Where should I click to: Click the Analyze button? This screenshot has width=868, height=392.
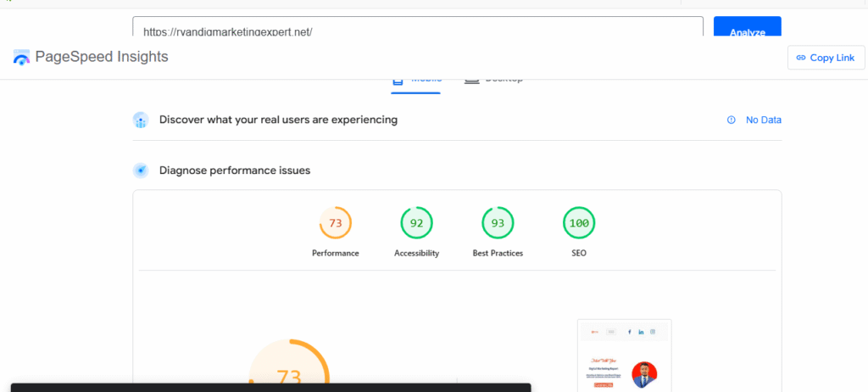(x=748, y=26)
